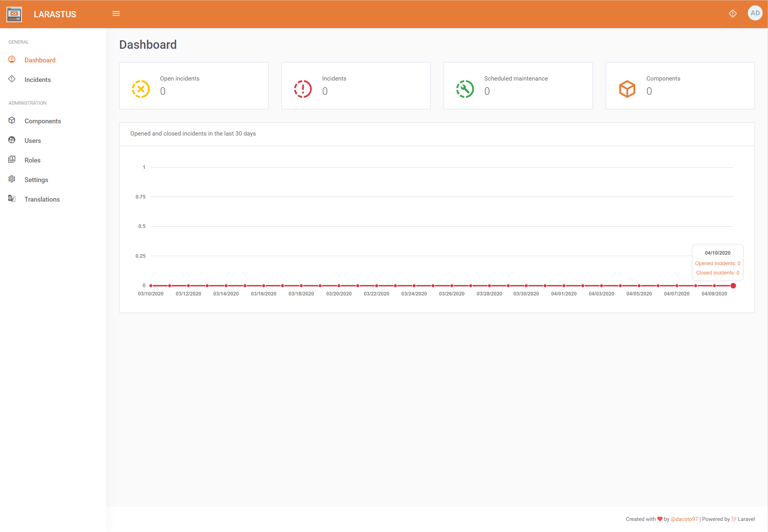Click the yellow Open incidents circle icon

point(141,89)
